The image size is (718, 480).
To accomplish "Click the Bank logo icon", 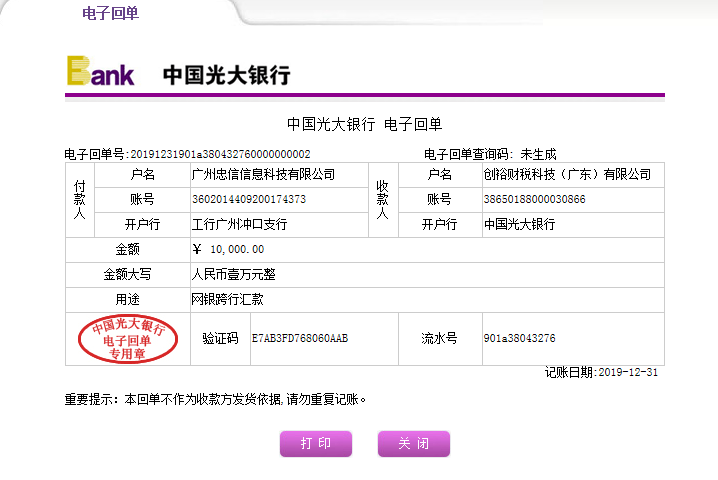I will click(x=100, y=71).
